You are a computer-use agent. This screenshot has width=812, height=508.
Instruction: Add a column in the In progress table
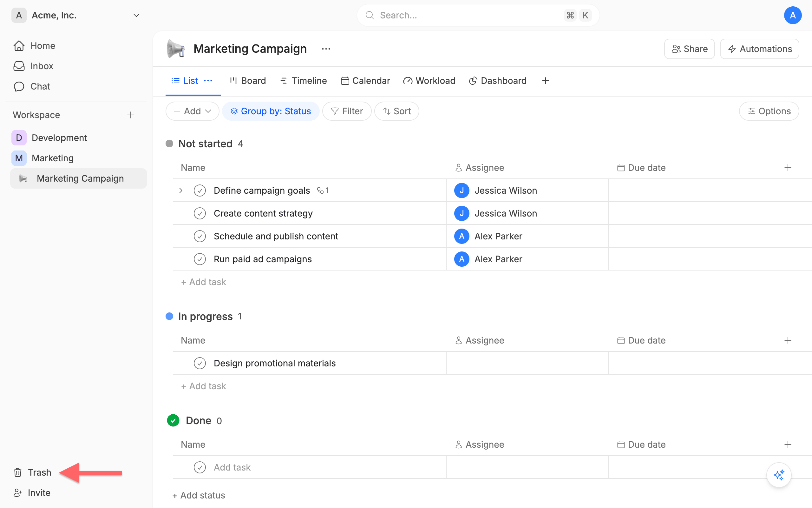[x=788, y=340]
